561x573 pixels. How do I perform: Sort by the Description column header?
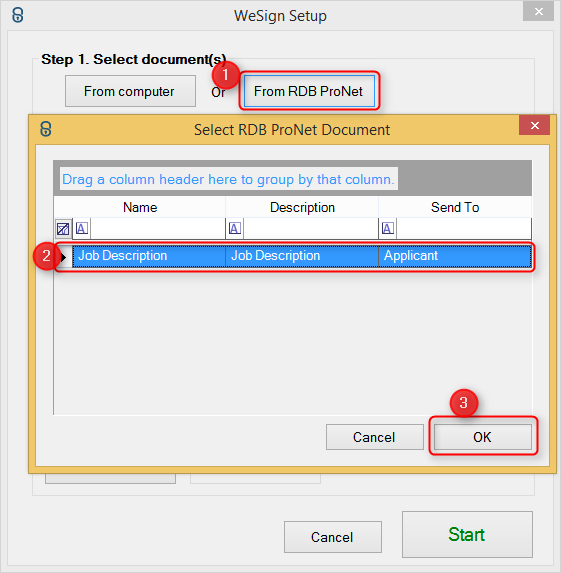[302, 207]
